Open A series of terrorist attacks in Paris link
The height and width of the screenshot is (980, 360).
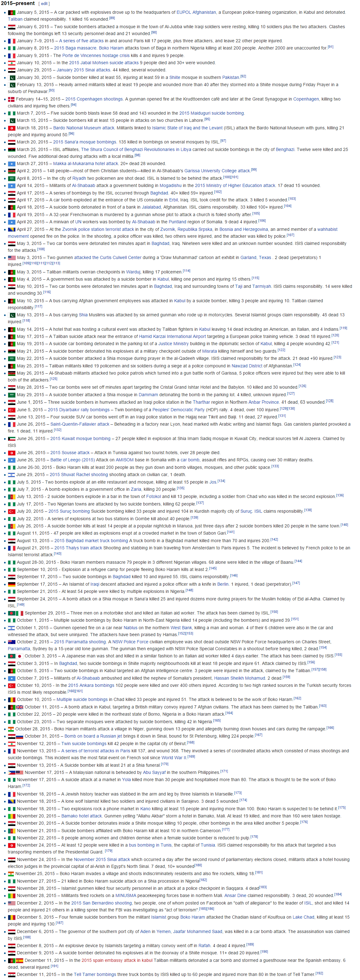pyautogui.click(x=96, y=751)
